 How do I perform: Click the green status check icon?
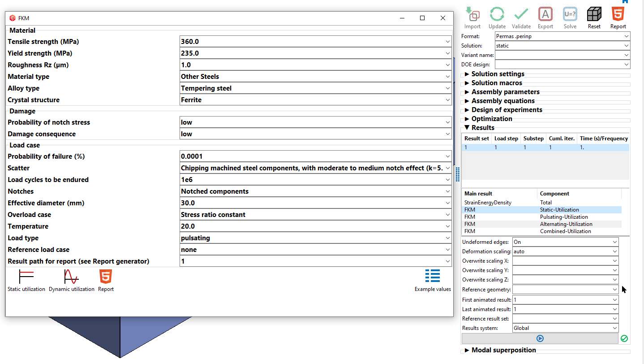pyautogui.click(x=624, y=338)
